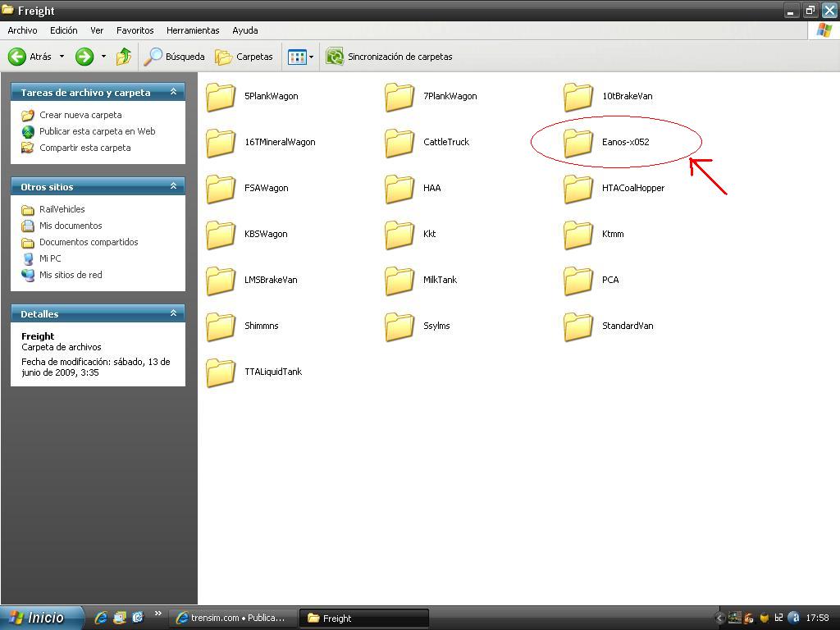Open the Búsqueda search tool
Screen dimensions: 840x630
pyautogui.click(x=174, y=57)
